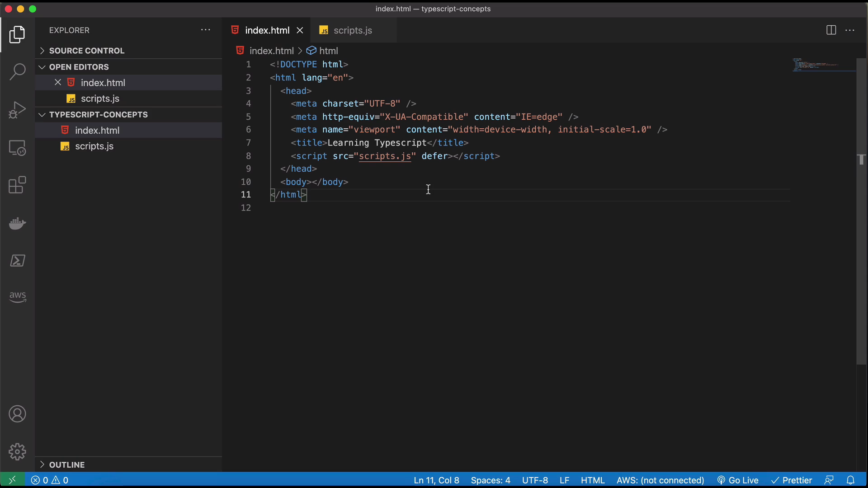Click the defer attribute on line 8
The width and height of the screenshot is (868, 488).
(x=434, y=156)
